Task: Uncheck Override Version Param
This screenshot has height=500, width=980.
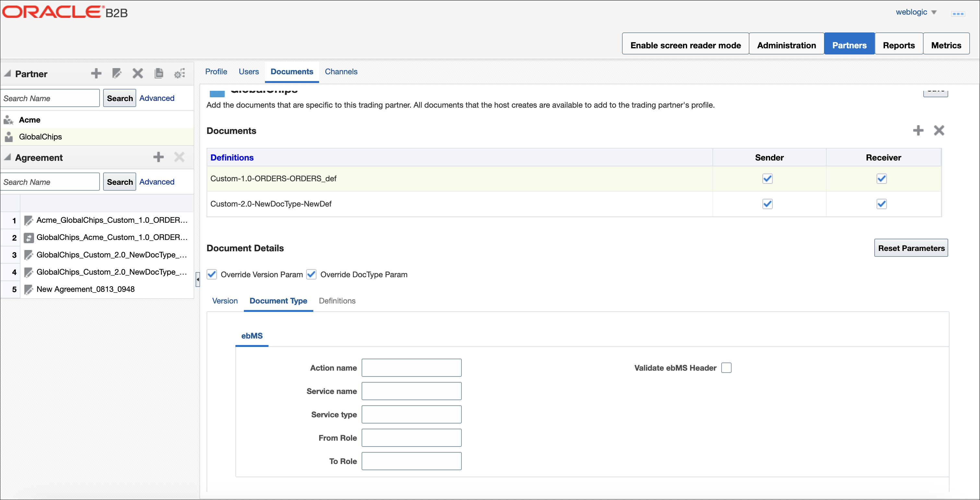Action: pyautogui.click(x=211, y=274)
